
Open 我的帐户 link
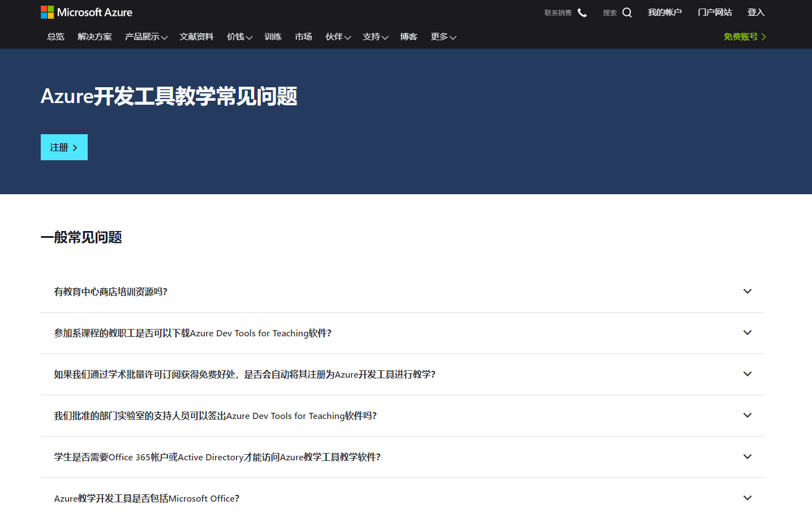pos(664,12)
